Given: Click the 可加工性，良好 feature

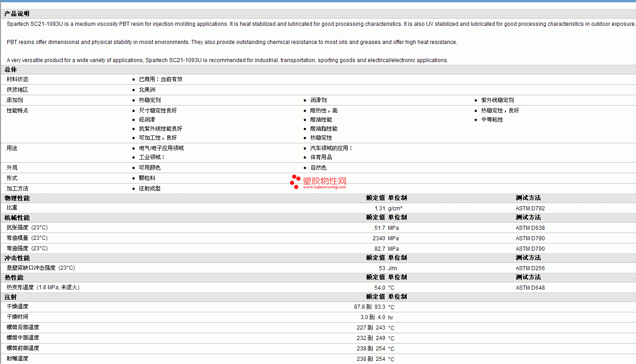Looking at the screenshot, I should (x=158, y=138).
